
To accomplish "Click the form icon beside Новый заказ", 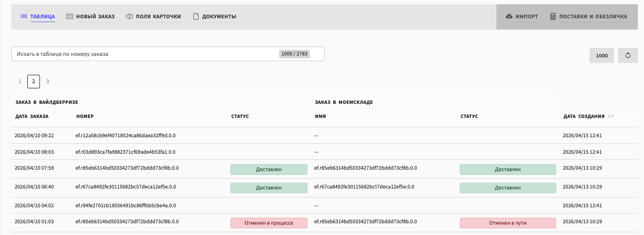I will pyautogui.click(x=70, y=16).
